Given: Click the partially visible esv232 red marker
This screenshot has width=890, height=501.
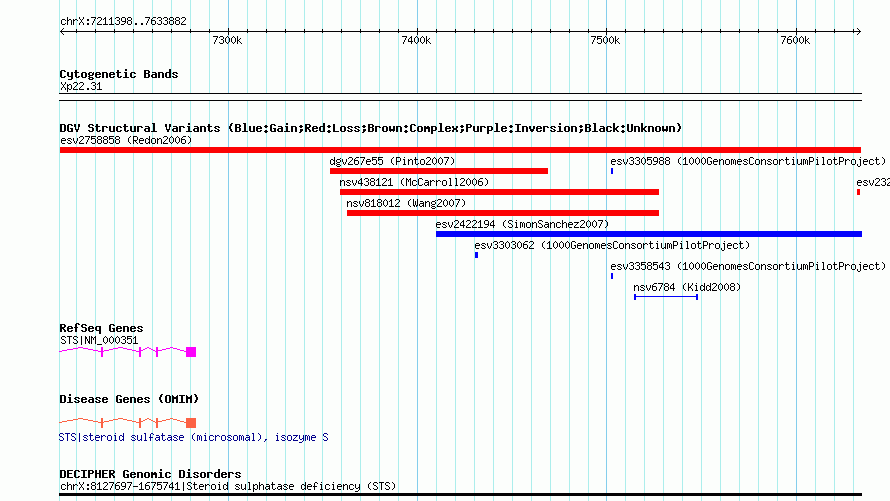Looking at the screenshot, I should coord(858,192).
